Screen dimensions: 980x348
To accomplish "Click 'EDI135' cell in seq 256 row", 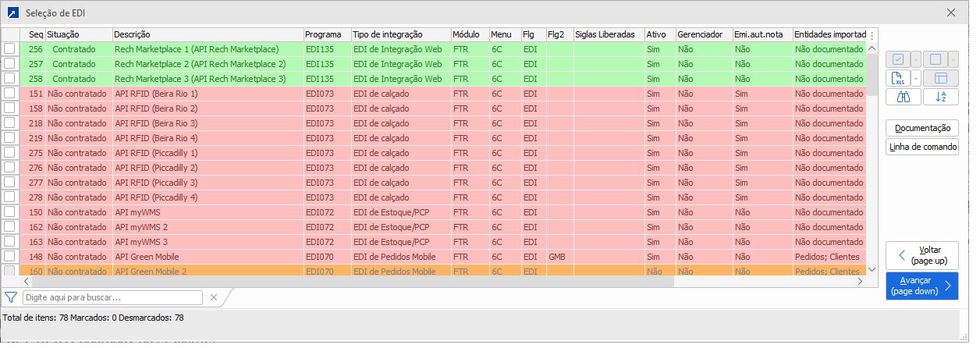I will pyautogui.click(x=327, y=49).
